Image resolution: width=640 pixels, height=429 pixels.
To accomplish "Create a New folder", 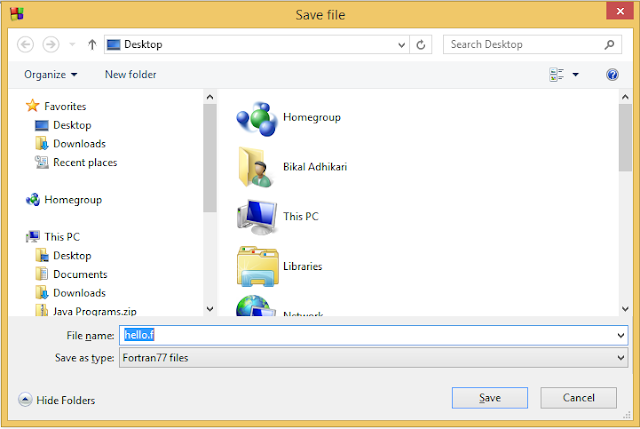I will 131,74.
